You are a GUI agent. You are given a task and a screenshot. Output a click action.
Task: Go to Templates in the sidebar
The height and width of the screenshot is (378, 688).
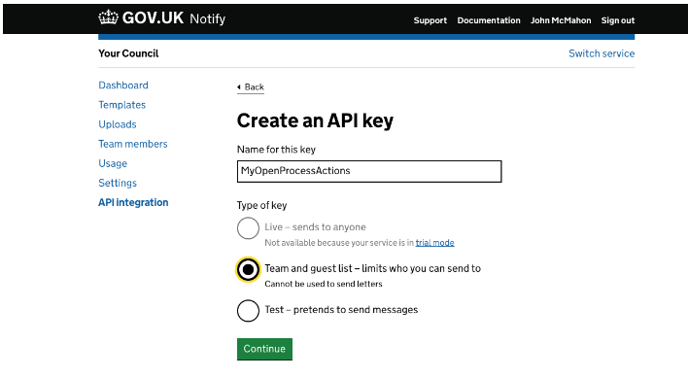tap(122, 105)
